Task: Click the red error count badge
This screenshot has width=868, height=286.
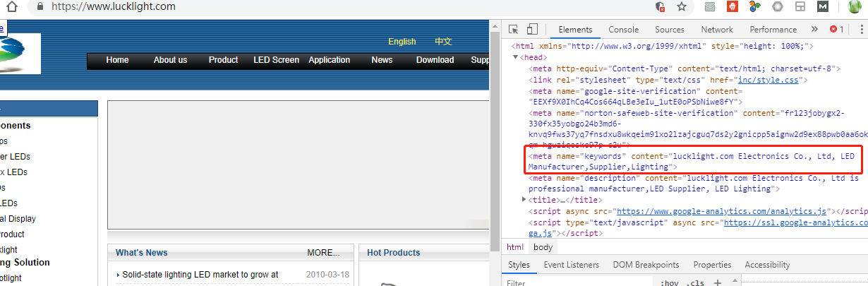Action: coord(837,30)
